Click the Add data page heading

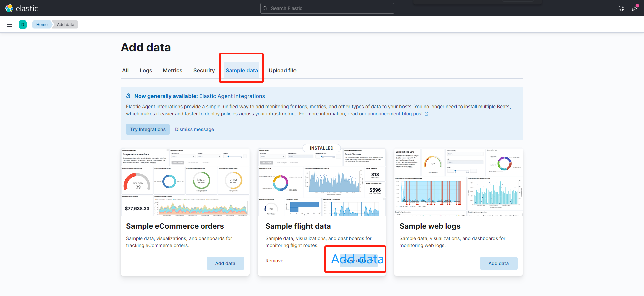[146, 47]
